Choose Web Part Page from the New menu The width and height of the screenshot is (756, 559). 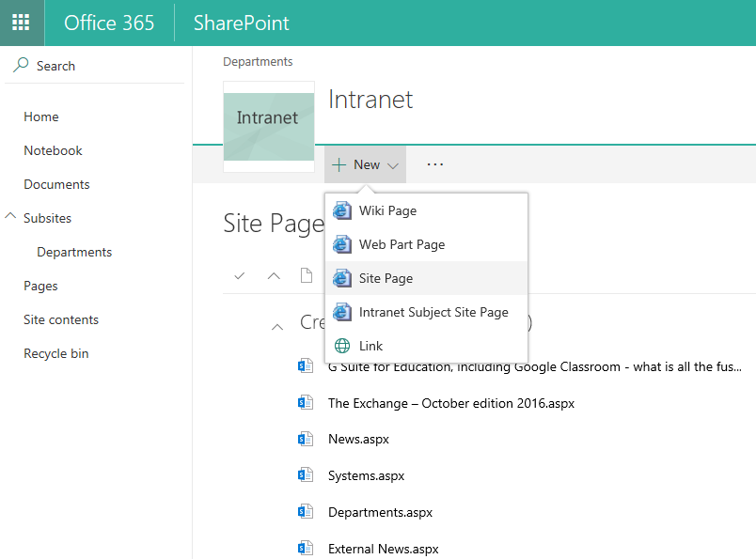point(427,244)
